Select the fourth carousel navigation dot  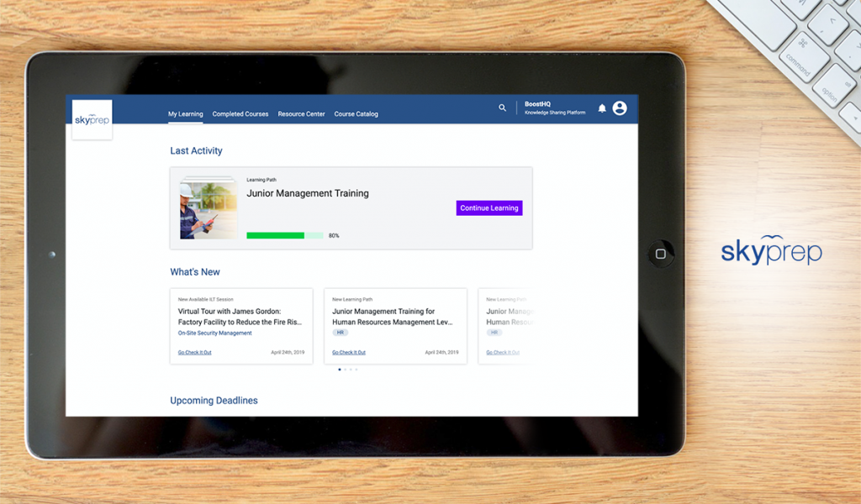357,369
